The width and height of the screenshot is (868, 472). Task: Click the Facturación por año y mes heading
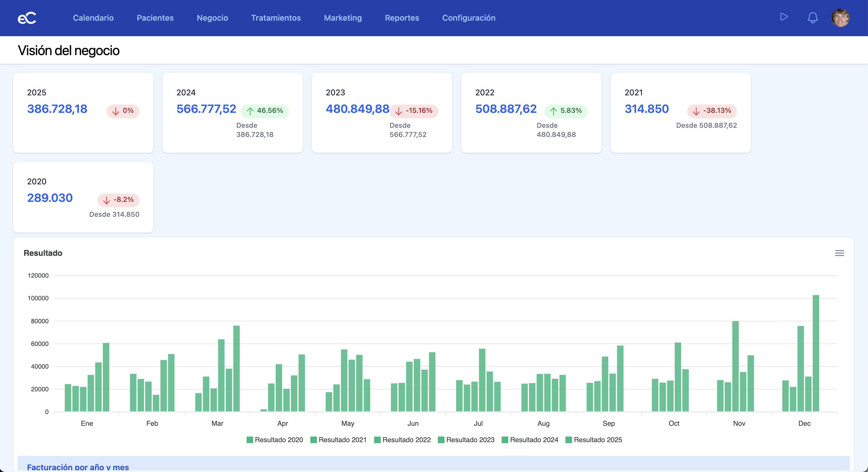(x=78, y=467)
